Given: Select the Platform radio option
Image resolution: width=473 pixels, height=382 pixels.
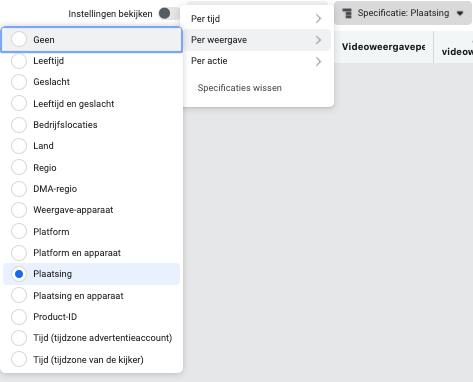Looking at the screenshot, I should pyautogui.click(x=19, y=231).
